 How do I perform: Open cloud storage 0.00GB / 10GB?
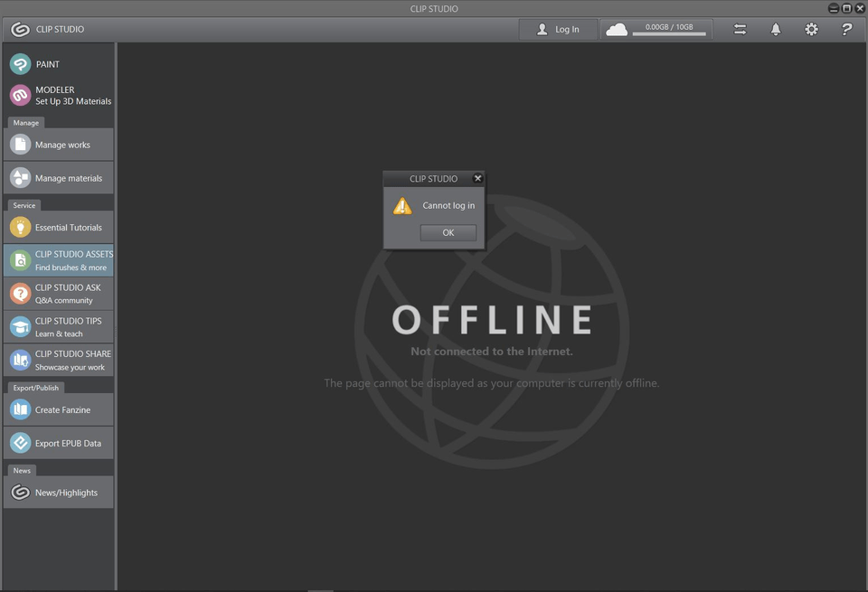[656, 29]
